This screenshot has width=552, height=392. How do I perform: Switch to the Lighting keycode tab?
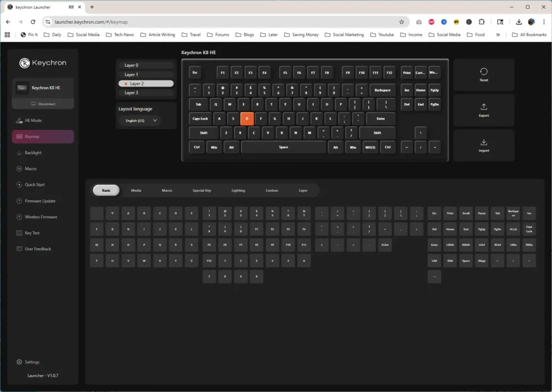point(238,191)
